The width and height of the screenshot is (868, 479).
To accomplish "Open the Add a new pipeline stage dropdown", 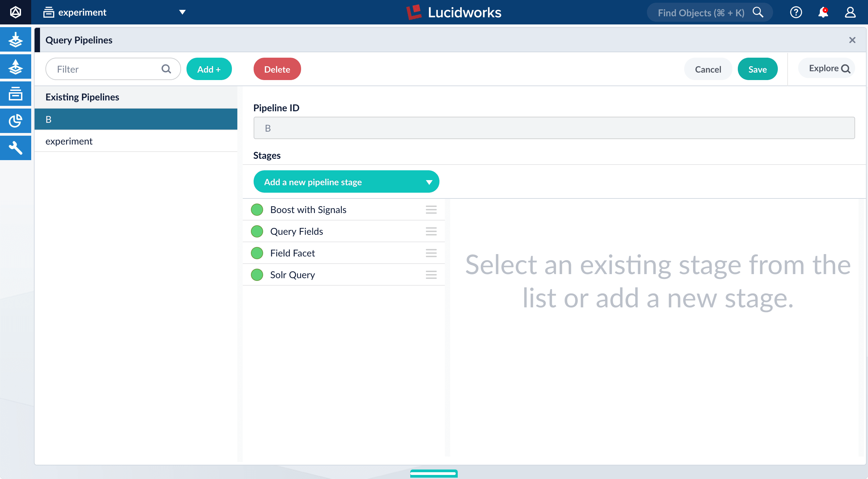I will [346, 182].
